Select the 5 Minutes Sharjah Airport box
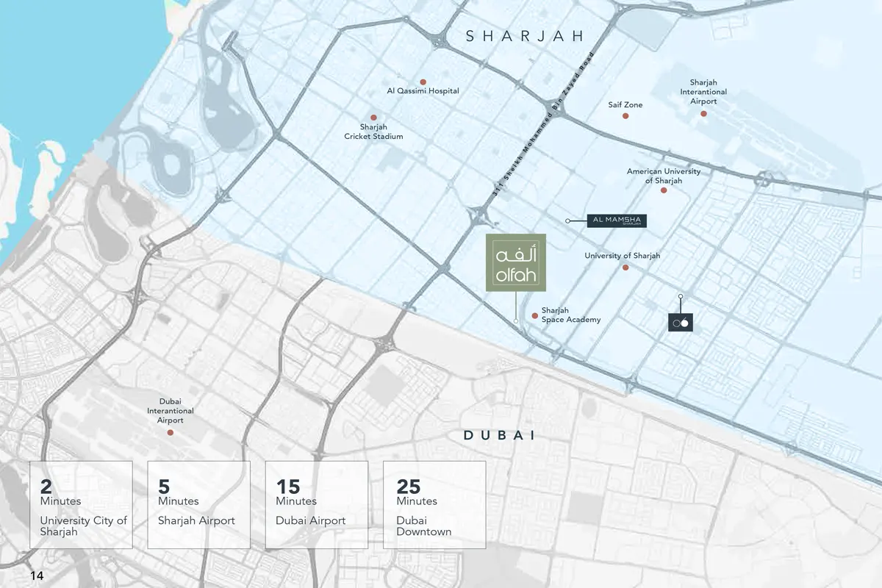Screen dimensions: 882x588 coord(198,505)
